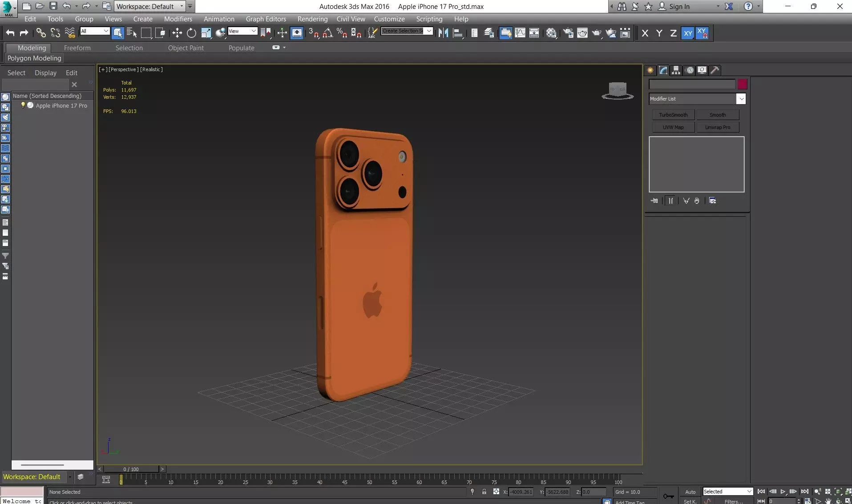Open the Motion command panel tab

click(690, 70)
